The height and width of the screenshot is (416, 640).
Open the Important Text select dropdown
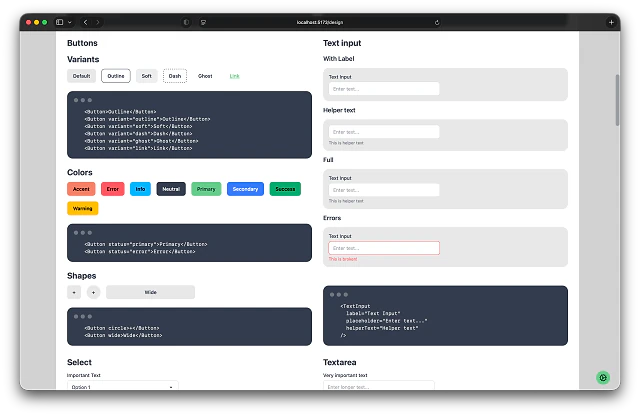pos(122,385)
